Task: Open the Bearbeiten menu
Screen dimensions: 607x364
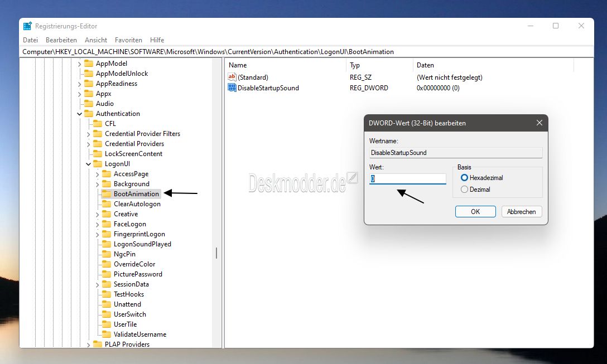Action: point(61,40)
